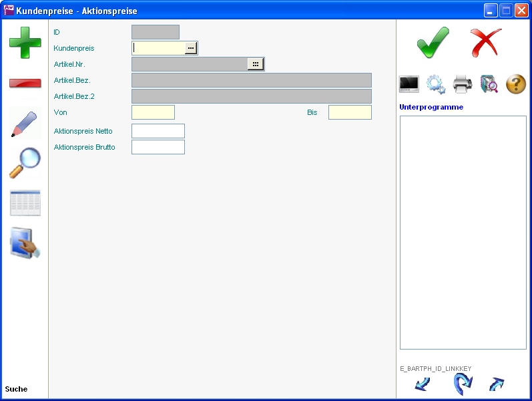Confirm with the green checkmark icon
The height and width of the screenshot is (401, 532).
click(433, 43)
